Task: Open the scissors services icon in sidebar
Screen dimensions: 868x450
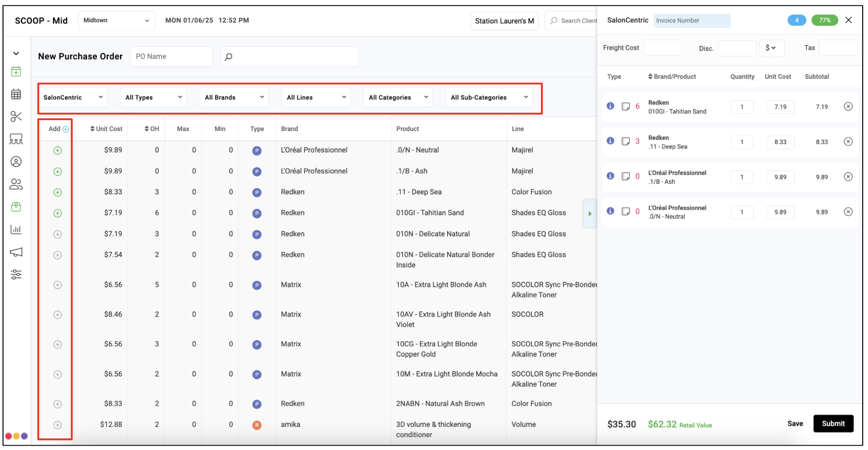Action: pos(16,116)
